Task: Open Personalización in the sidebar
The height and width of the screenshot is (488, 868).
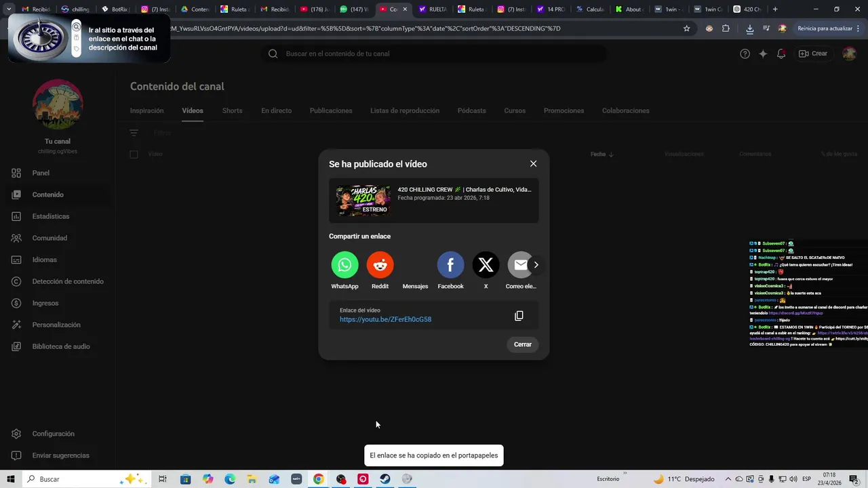Action: pyautogui.click(x=56, y=325)
